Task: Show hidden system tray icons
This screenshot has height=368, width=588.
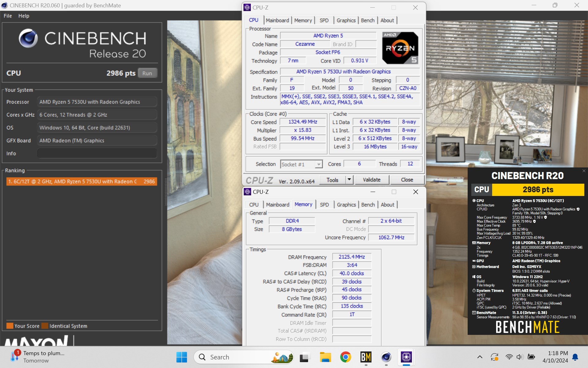Action: tap(480, 357)
